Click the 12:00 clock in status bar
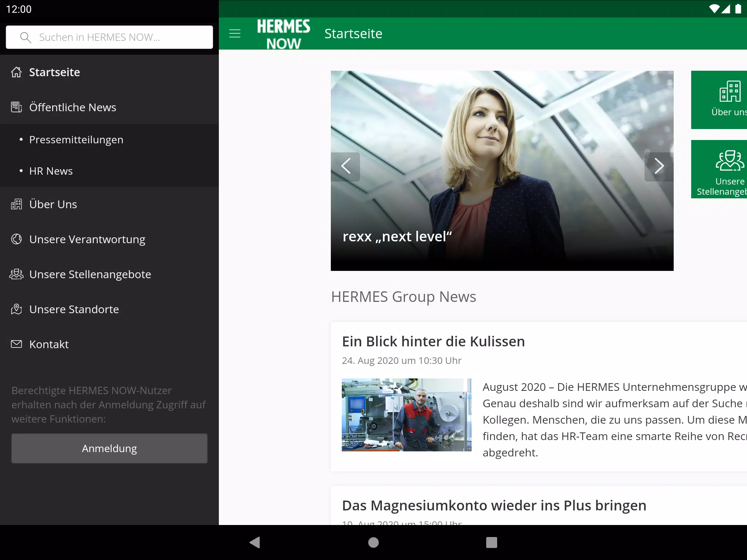This screenshot has width=747, height=560. pyautogui.click(x=19, y=9)
